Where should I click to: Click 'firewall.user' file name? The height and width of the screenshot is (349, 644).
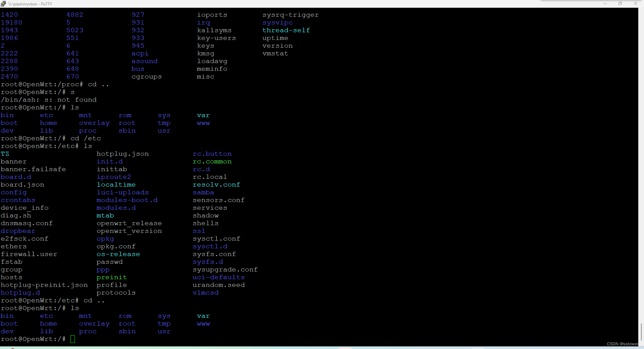click(29, 254)
